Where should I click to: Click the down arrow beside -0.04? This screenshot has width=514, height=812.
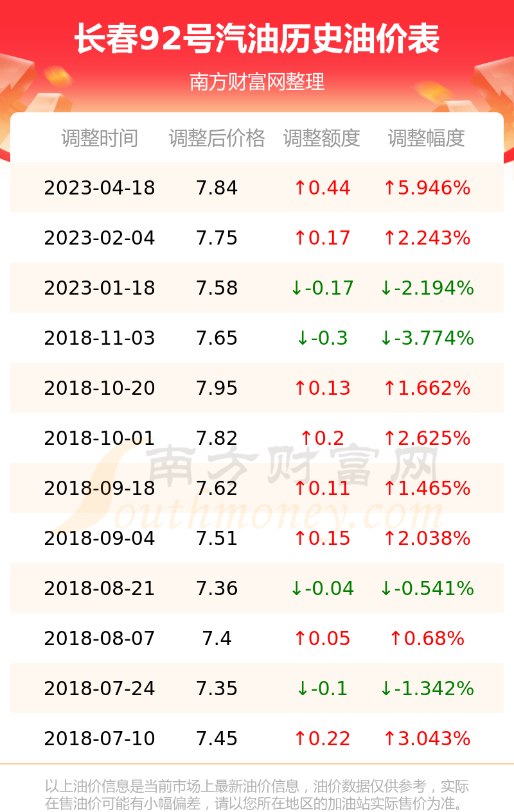(296, 589)
